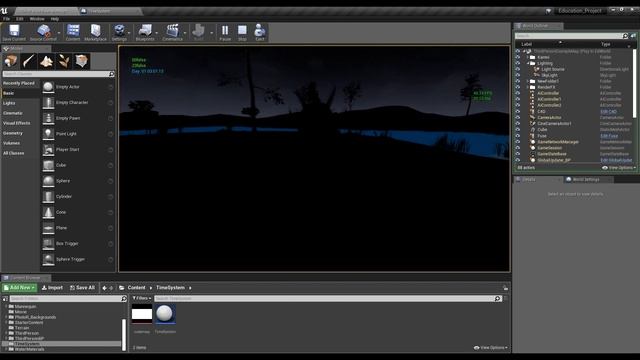Select the Landscape mode icon

click(x=46, y=61)
